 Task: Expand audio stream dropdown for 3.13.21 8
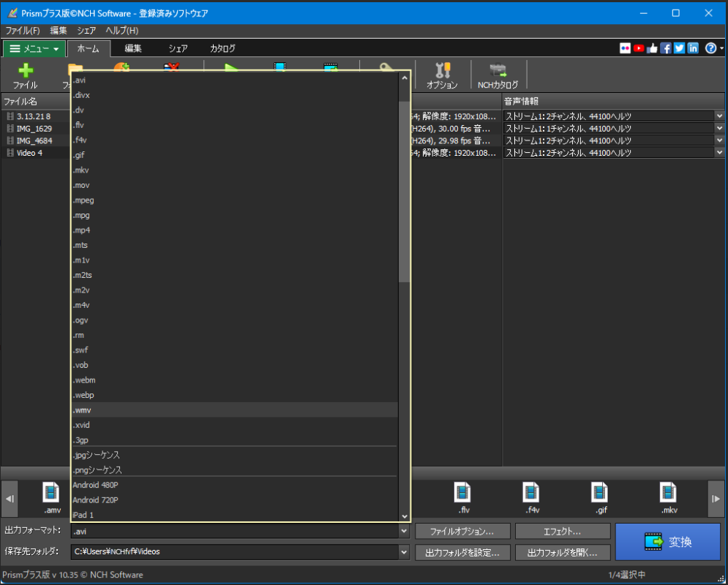click(x=719, y=116)
